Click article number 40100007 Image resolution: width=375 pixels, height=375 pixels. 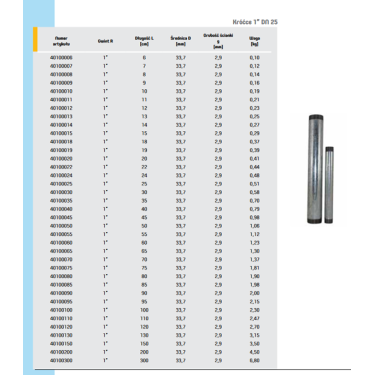(61, 66)
